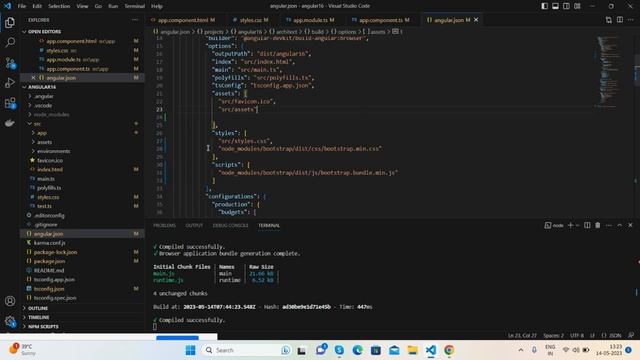Image resolution: width=640 pixels, height=360 pixels.
Task: Open the Selection menu
Action: (x=59, y=6)
